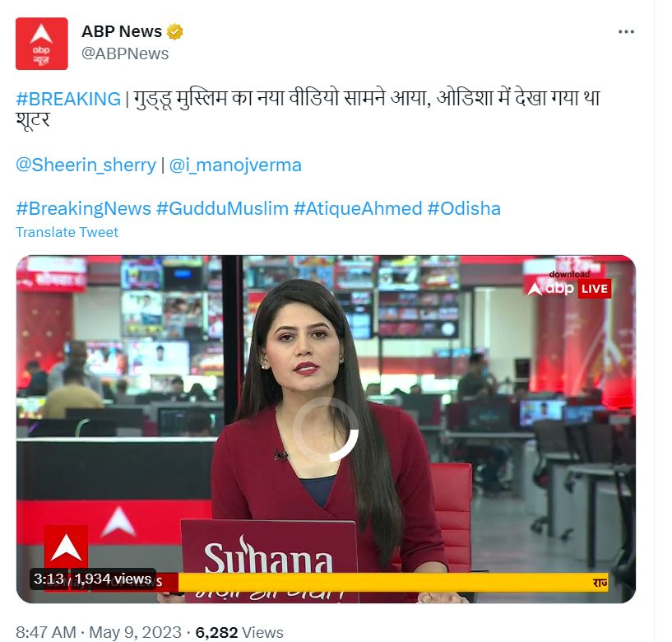The image size is (672, 642).
Task: Visit the @Sheerin_sherry mention
Action: point(86,165)
